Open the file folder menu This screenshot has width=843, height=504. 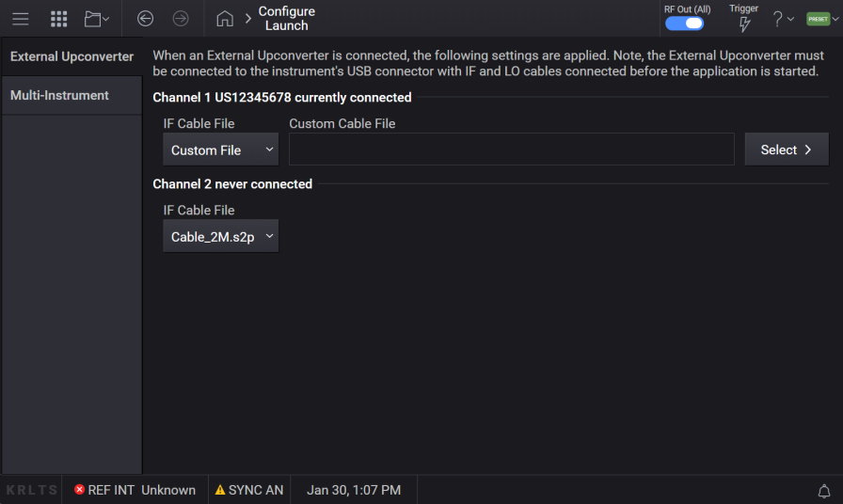coord(96,19)
